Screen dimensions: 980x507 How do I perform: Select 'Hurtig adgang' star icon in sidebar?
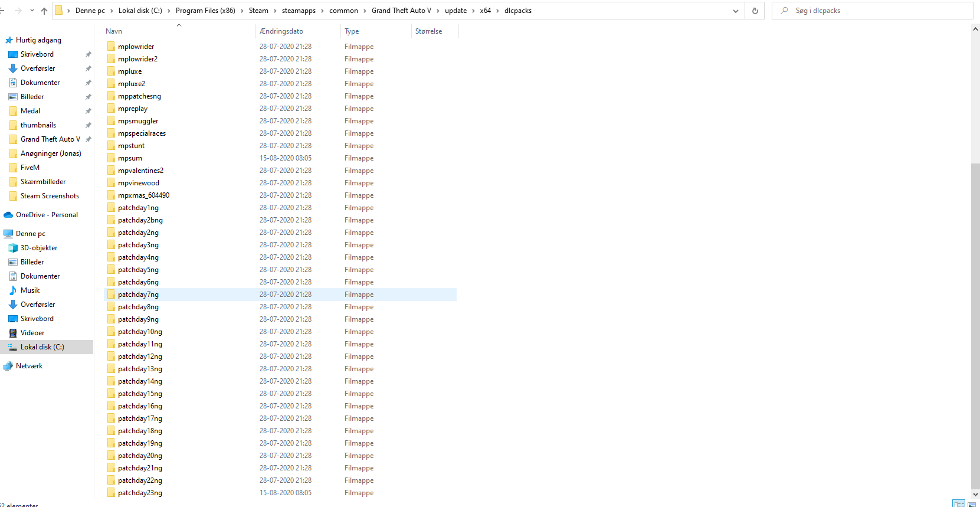[x=9, y=40]
